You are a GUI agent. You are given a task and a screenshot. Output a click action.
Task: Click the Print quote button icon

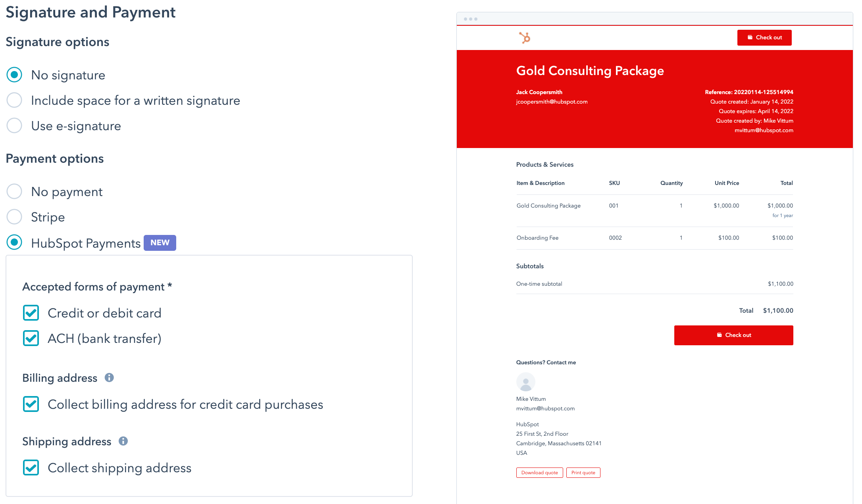[582, 471]
